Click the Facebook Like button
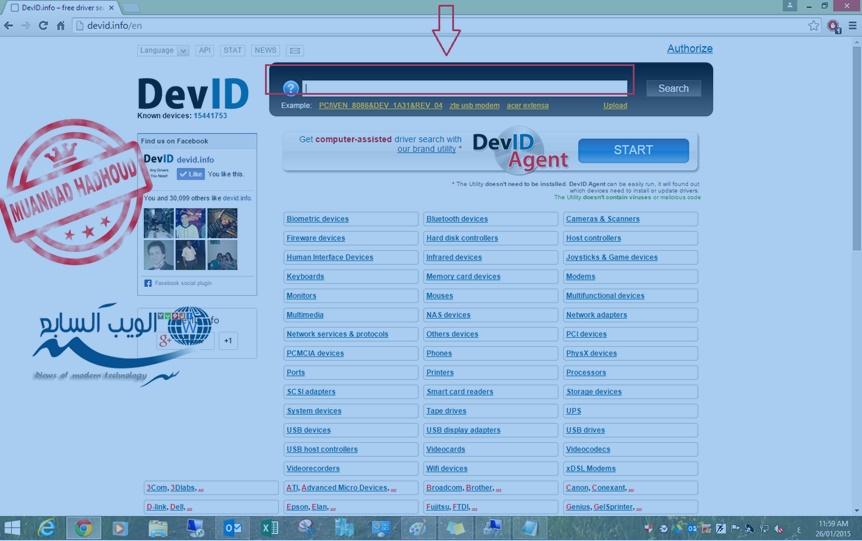Image resolution: width=862 pixels, height=541 pixels. (191, 174)
